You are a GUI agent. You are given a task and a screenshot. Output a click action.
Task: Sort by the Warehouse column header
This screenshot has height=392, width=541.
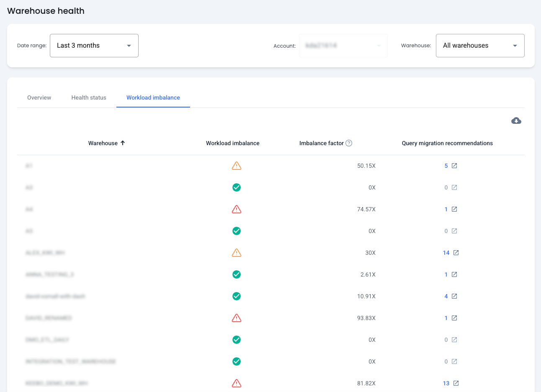(103, 143)
